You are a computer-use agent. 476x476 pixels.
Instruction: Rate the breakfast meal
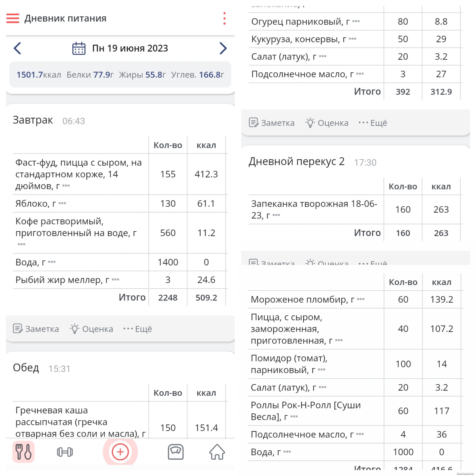point(91,329)
